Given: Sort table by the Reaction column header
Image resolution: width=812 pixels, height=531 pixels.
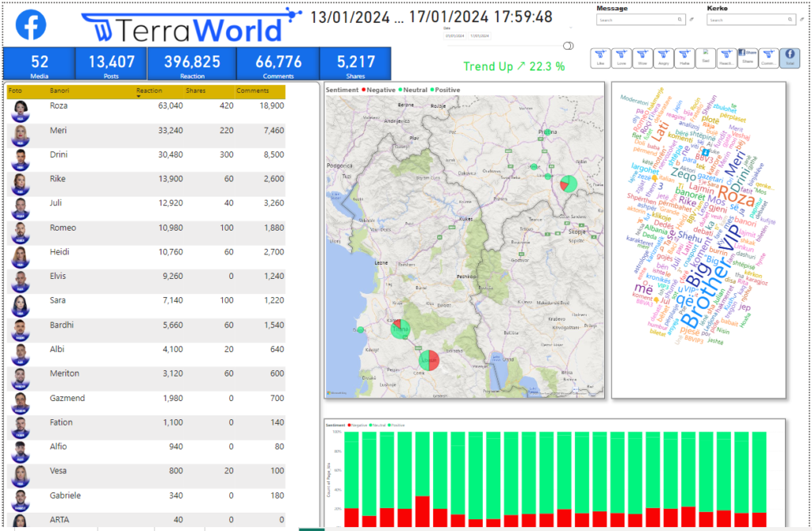Looking at the screenshot, I should point(149,90).
